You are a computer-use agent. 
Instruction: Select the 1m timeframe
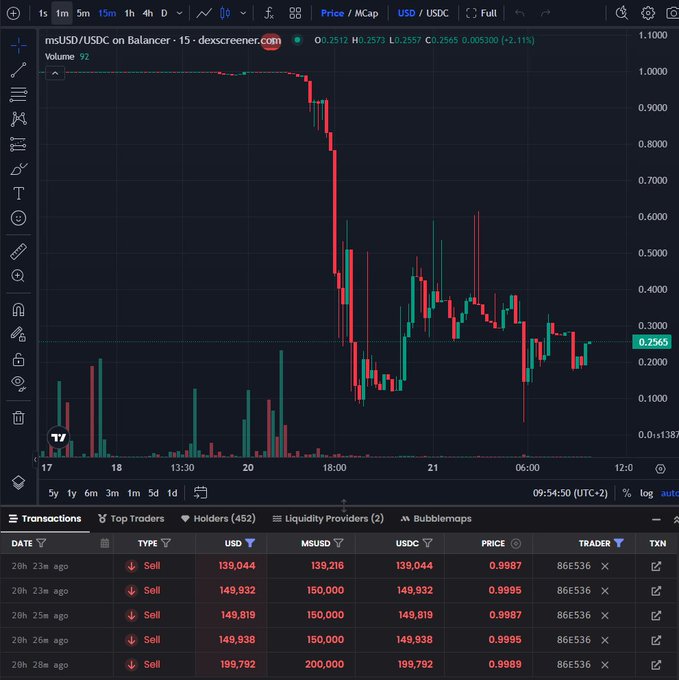click(x=62, y=13)
